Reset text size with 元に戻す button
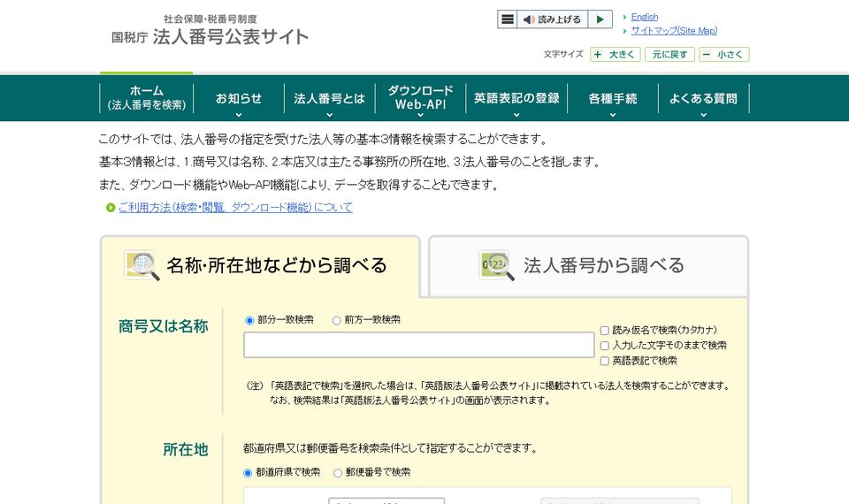This screenshot has height=504, width=849. [669, 54]
